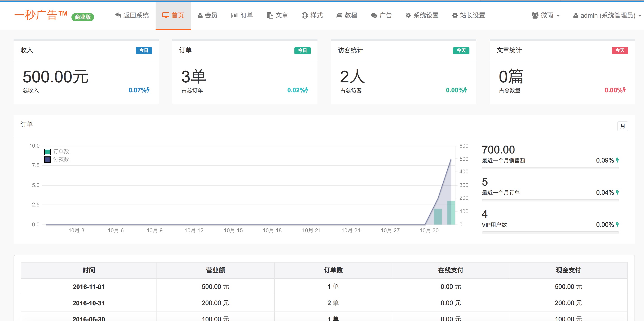Click the 200.00 元 cell under 营业额
644x321 pixels.
coord(215,303)
